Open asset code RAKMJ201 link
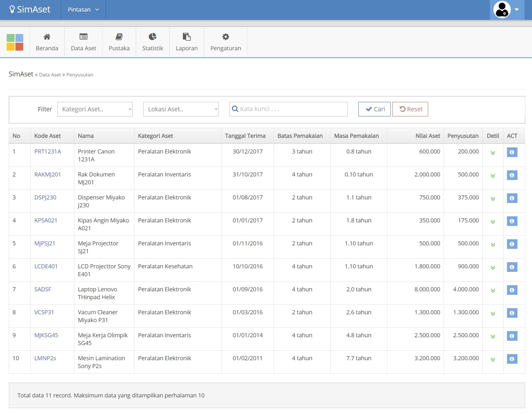 tap(48, 174)
